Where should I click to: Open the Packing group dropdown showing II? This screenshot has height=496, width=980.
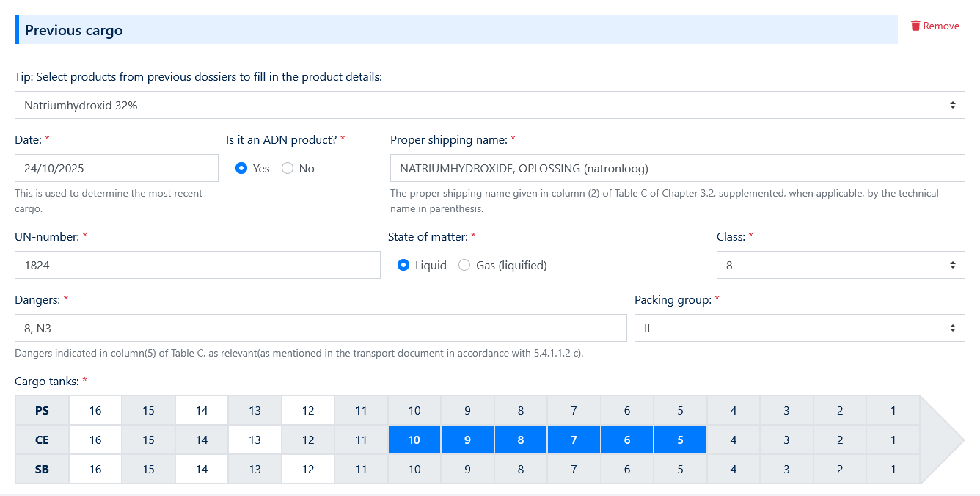pyautogui.click(x=800, y=327)
